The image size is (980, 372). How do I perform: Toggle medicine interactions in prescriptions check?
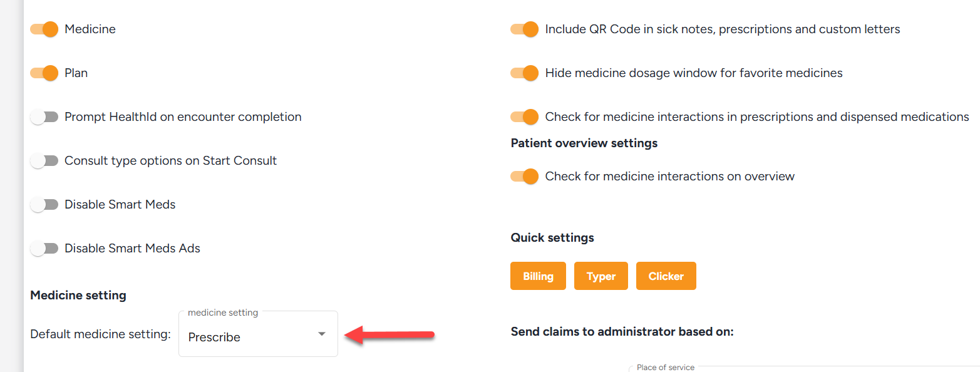(x=524, y=117)
